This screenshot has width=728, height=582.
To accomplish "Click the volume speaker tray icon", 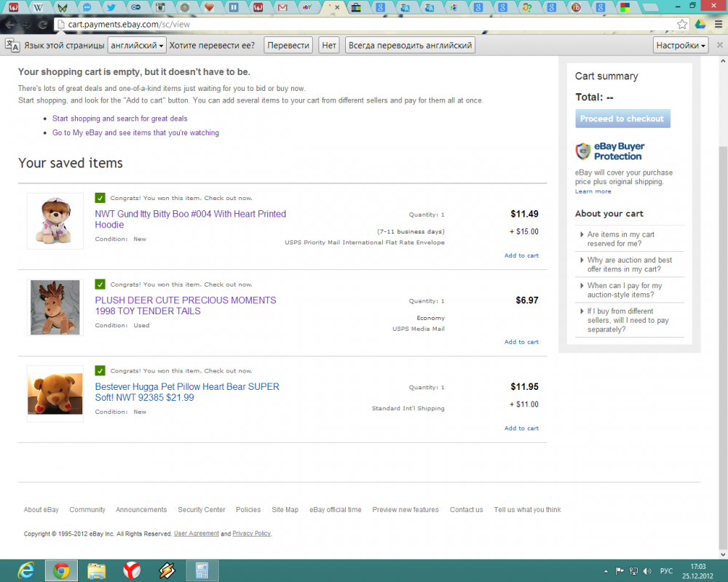I will 646,571.
